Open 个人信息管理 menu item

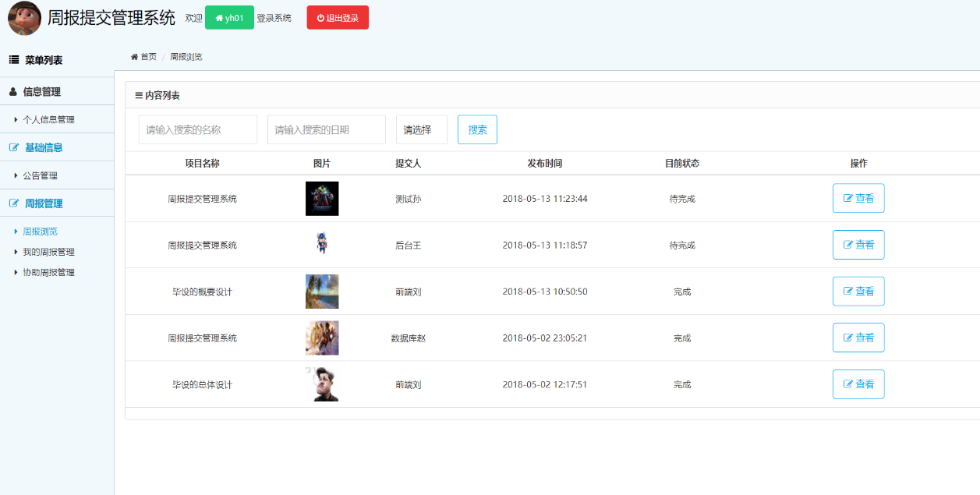48,119
